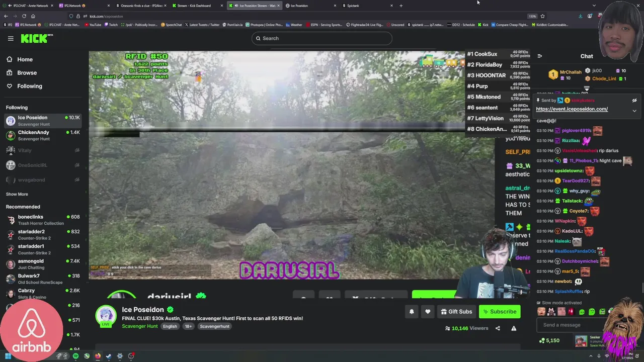Open boneclinks recommended channel
This screenshot has width=644, height=362.
pos(42,220)
